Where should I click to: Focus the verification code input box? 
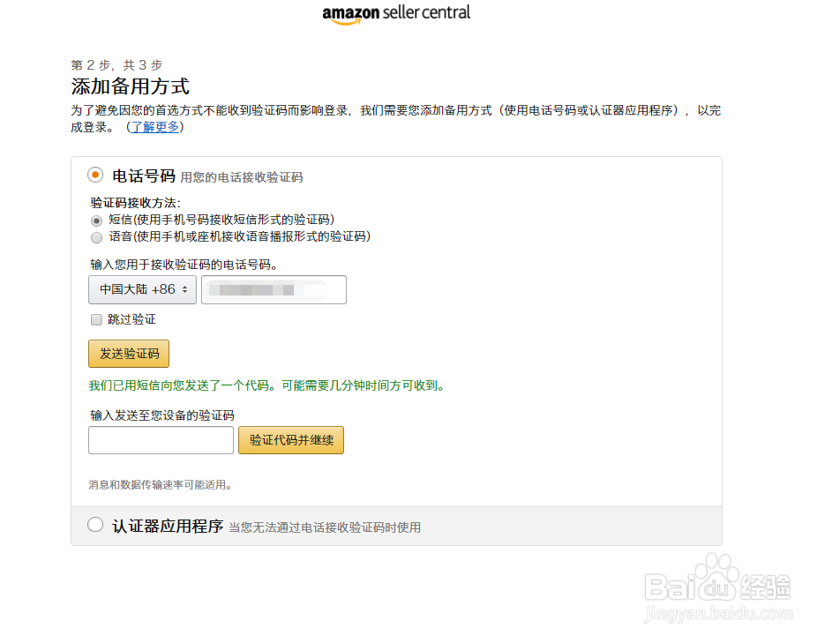(x=161, y=440)
